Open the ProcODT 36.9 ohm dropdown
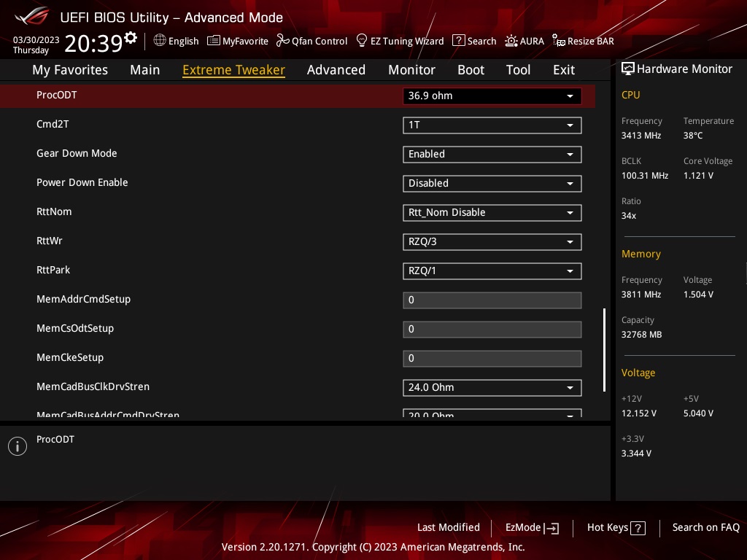The image size is (747, 560). [x=492, y=96]
